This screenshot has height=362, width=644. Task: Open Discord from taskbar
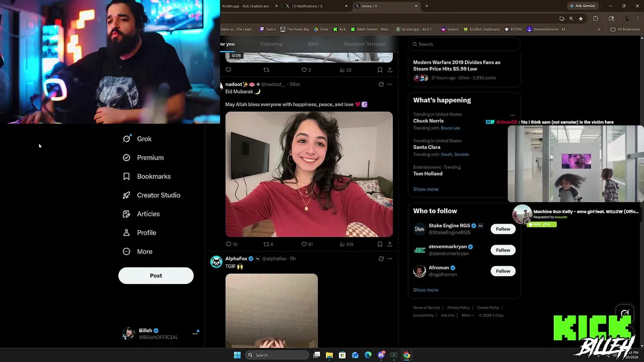click(381, 355)
